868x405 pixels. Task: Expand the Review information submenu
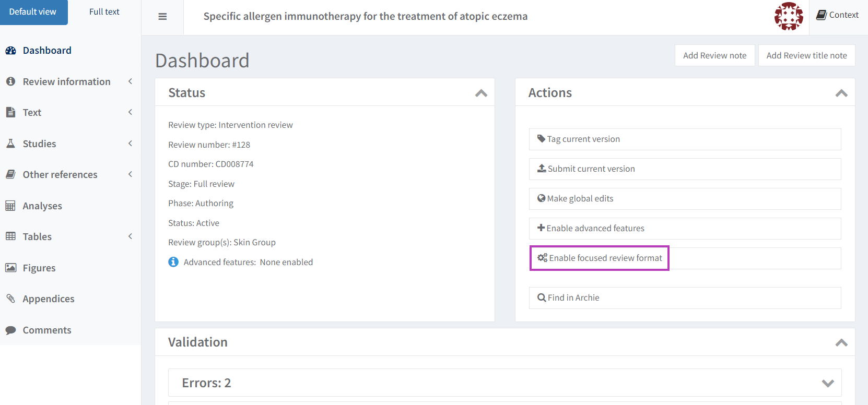click(x=130, y=81)
